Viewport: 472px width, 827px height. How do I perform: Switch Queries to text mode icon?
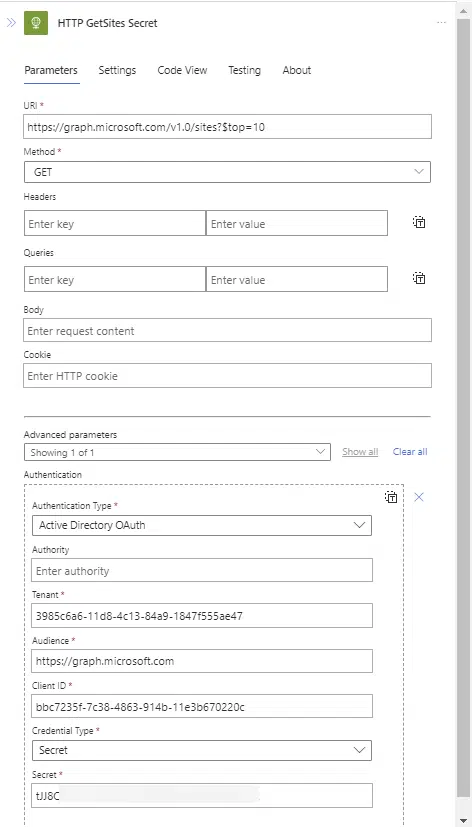point(419,278)
